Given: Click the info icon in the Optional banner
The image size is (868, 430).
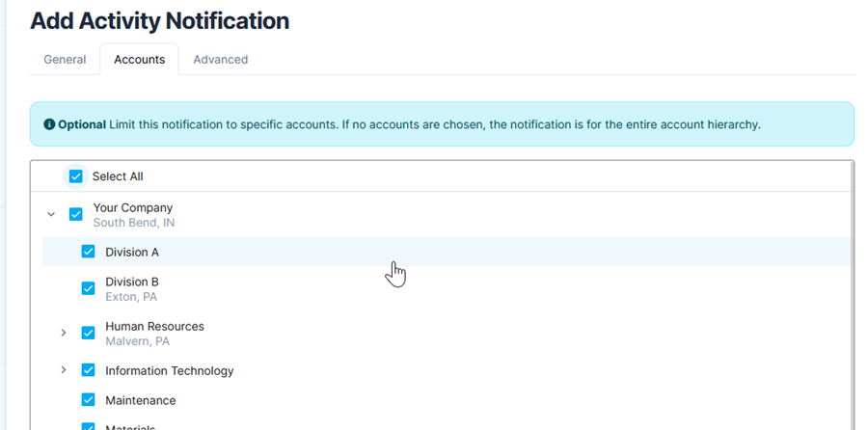Looking at the screenshot, I should (x=49, y=125).
